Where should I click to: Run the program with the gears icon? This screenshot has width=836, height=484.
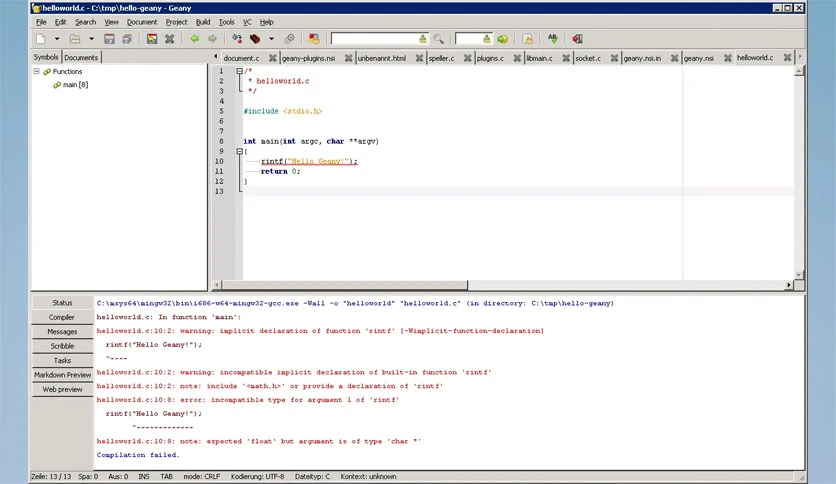pyautogui.click(x=289, y=39)
